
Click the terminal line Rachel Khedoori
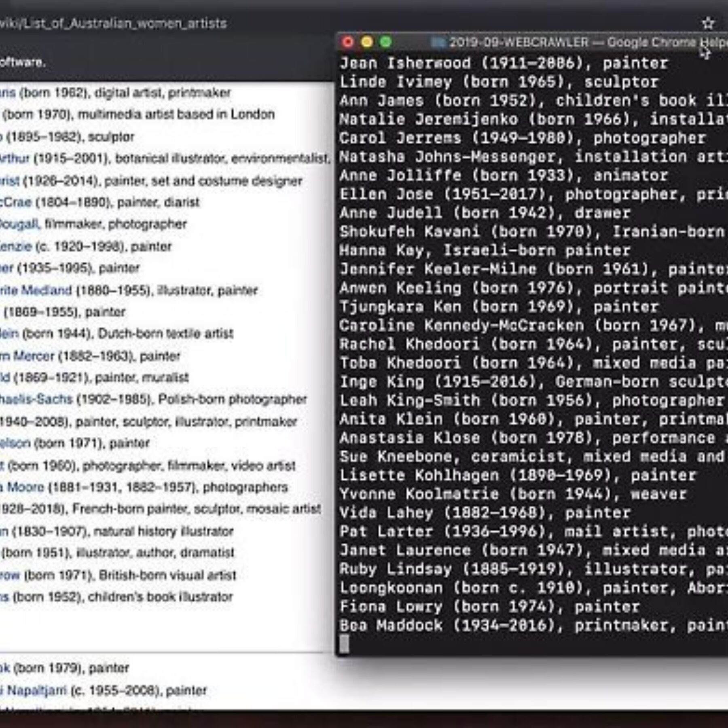533,344
